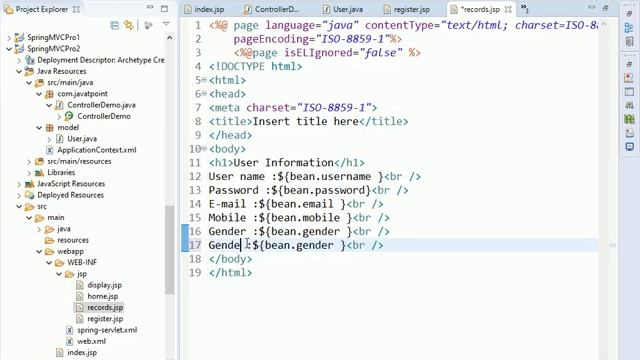Open home.jsp file
Viewport: 640px width, 360px height.
point(102,296)
